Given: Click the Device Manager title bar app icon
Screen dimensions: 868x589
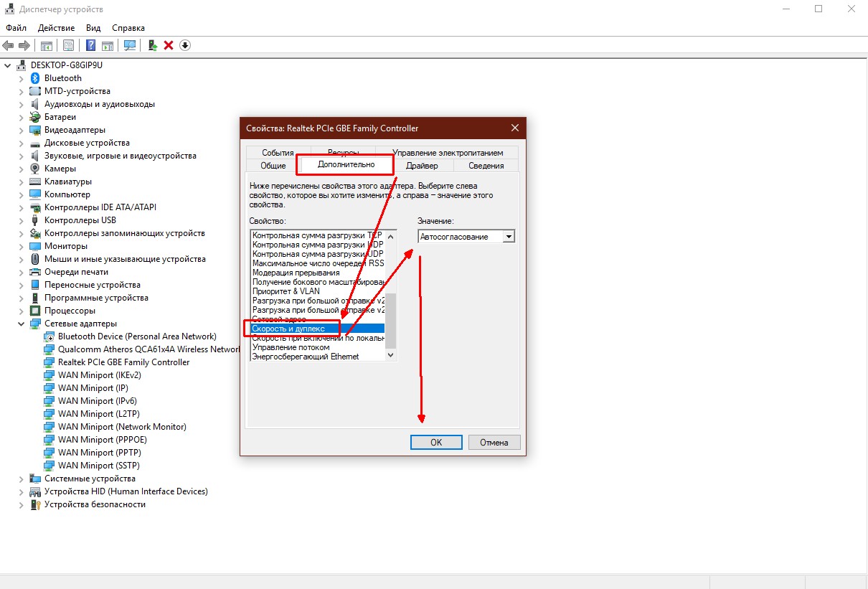Looking at the screenshot, I should 9,9.
